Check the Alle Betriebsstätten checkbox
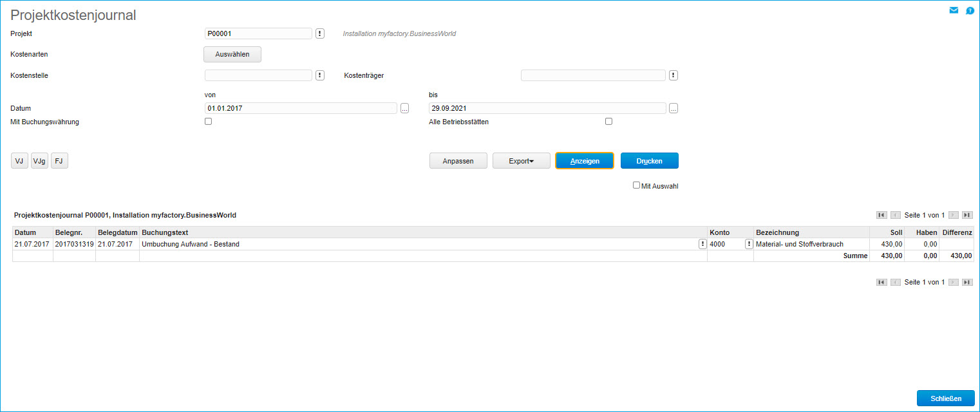Image resolution: width=980 pixels, height=412 pixels. (x=608, y=122)
